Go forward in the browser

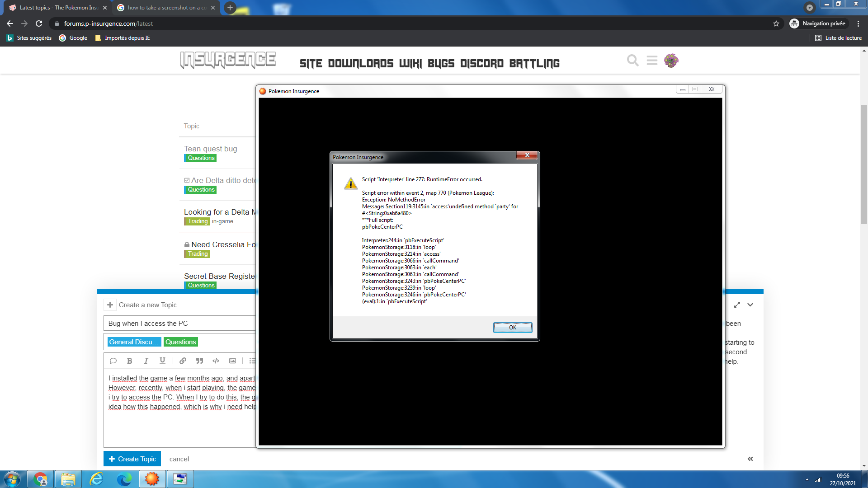pos(24,23)
